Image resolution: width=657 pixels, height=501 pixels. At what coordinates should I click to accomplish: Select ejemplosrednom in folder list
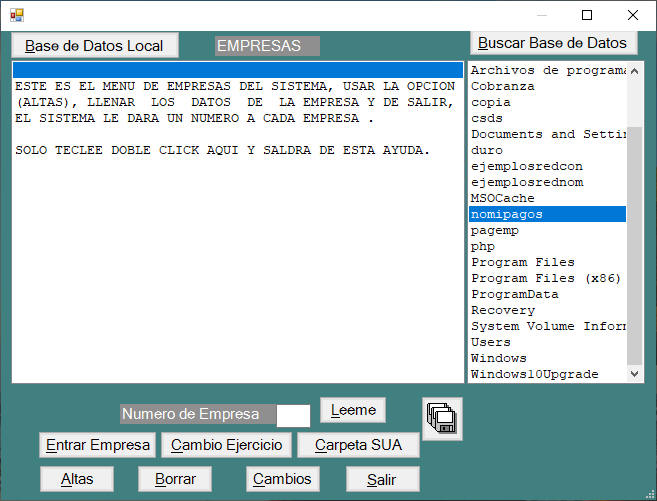[x=527, y=182]
